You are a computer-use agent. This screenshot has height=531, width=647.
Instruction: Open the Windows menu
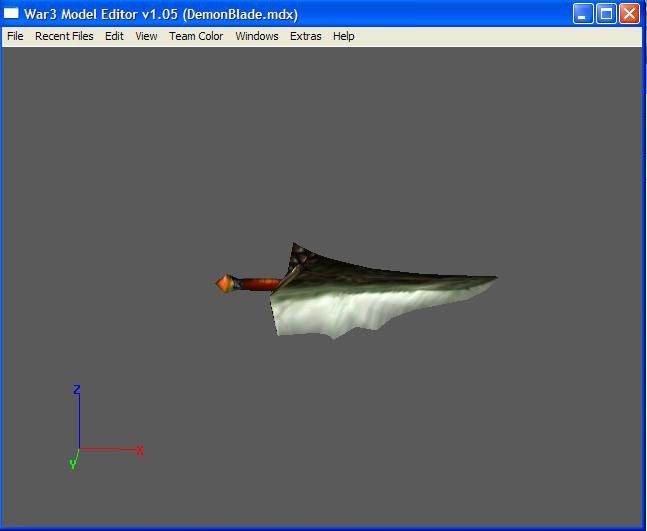tap(257, 36)
